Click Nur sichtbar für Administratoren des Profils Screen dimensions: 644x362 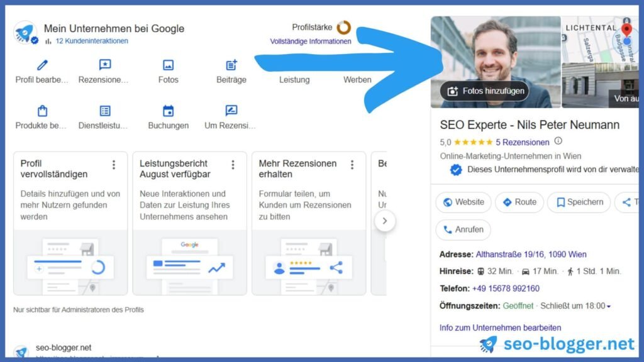coord(79,310)
